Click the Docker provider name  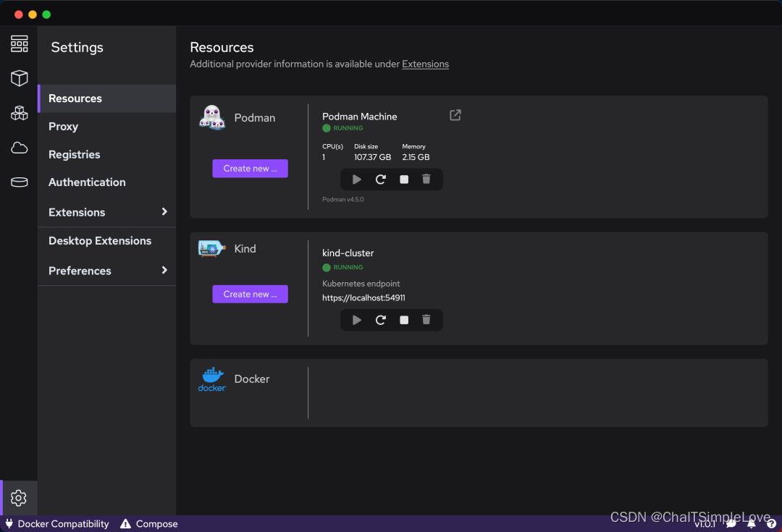(252, 379)
